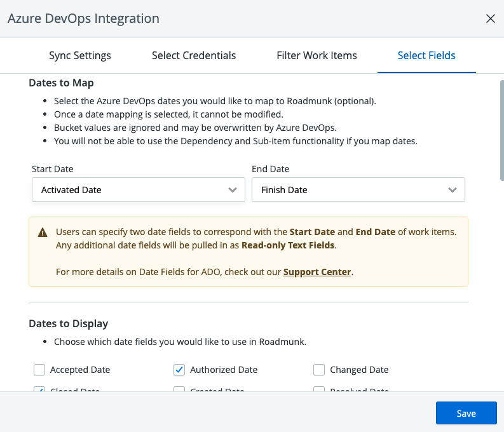Select the Select Fields tab
Screen dimensions: 504x432
point(426,55)
